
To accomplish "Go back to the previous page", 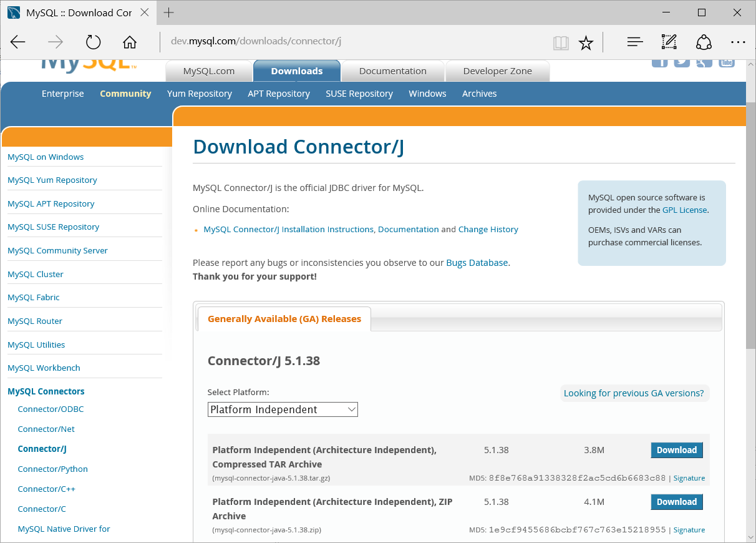I will pyautogui.click(x=18, y=42).
